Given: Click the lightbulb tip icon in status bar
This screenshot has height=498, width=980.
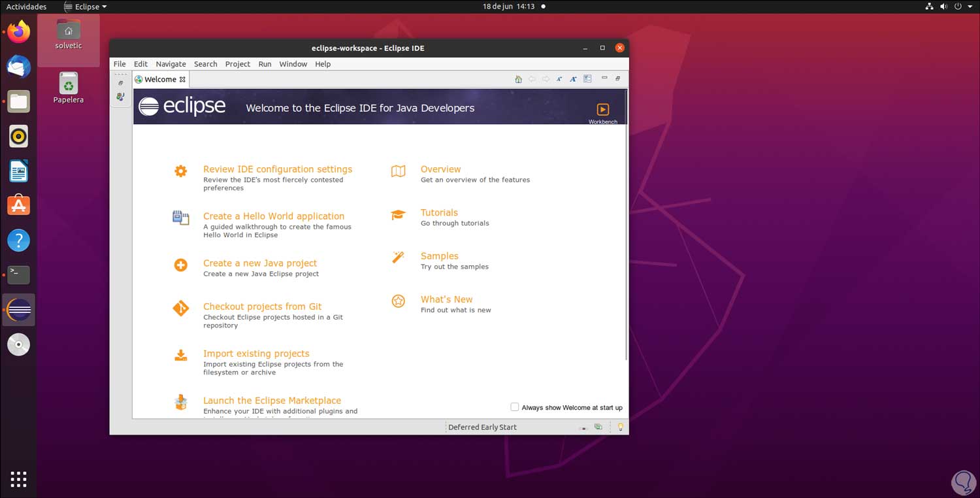Looking at the screenshot, I should click(621, 427).
